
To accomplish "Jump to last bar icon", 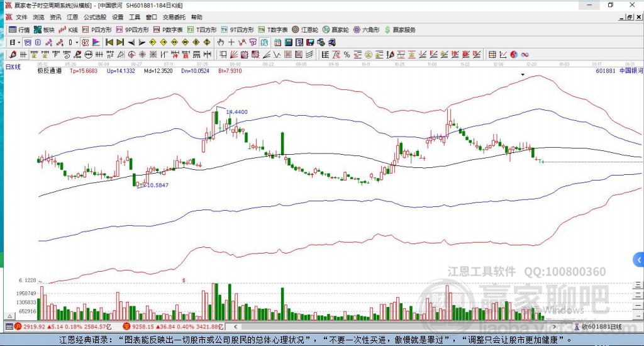I will pyautogui.click(x=120, y=42).
